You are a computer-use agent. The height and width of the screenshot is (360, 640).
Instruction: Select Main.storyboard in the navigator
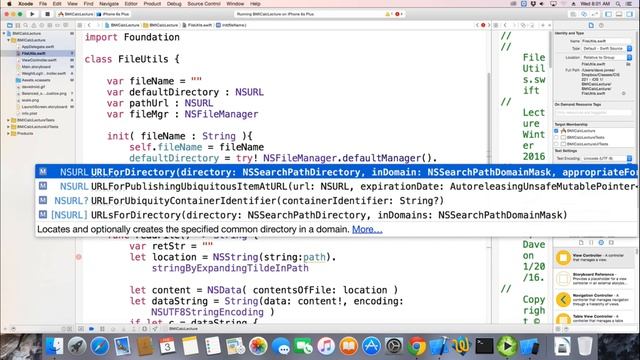(36, 67)
